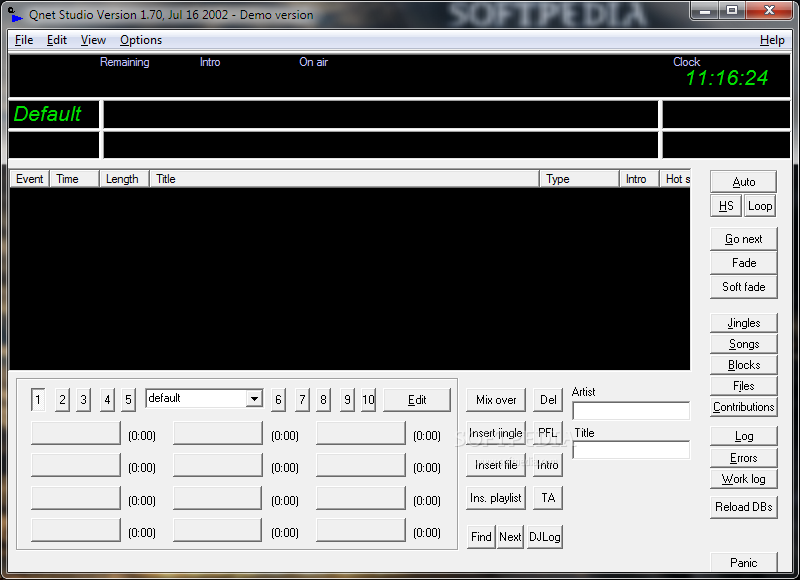Focus the Title input field
Image resolution: width=800 pixels, height=580 pixels.
tap(631, 450)
